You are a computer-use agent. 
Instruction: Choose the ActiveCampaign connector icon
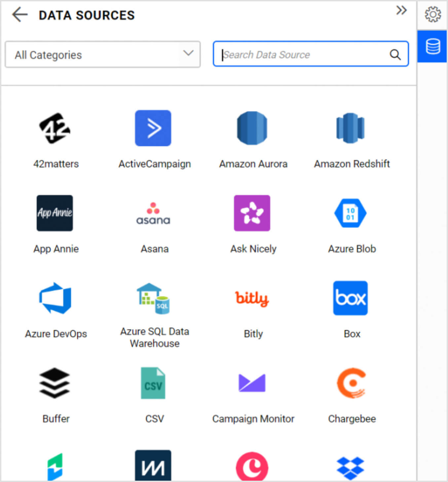point(153,128)
